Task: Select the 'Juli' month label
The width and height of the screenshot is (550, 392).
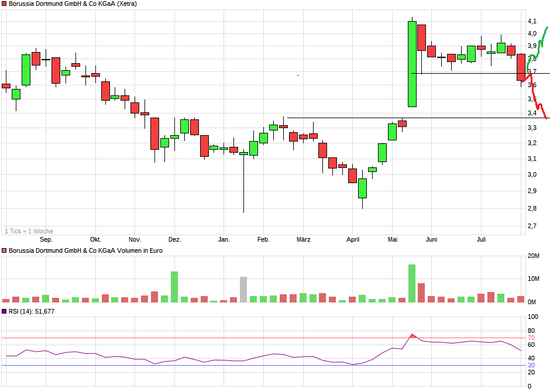Action: pos(481,239)
